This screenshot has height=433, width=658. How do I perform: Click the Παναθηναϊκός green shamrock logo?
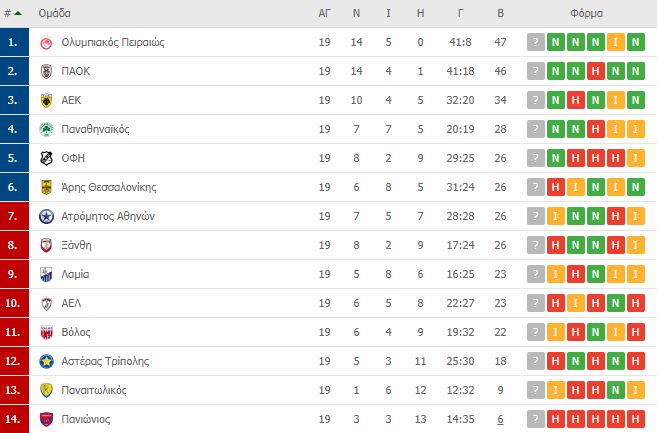click(x=46, y=129)
